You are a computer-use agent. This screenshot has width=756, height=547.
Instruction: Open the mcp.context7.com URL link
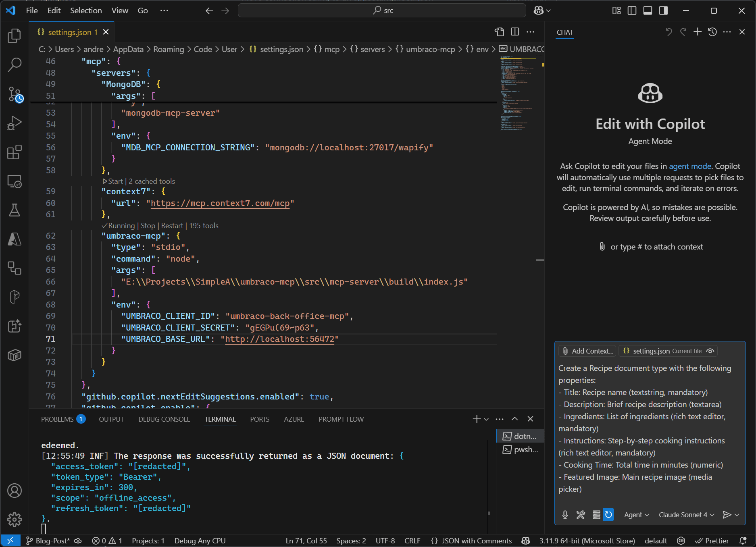point(220,203)
